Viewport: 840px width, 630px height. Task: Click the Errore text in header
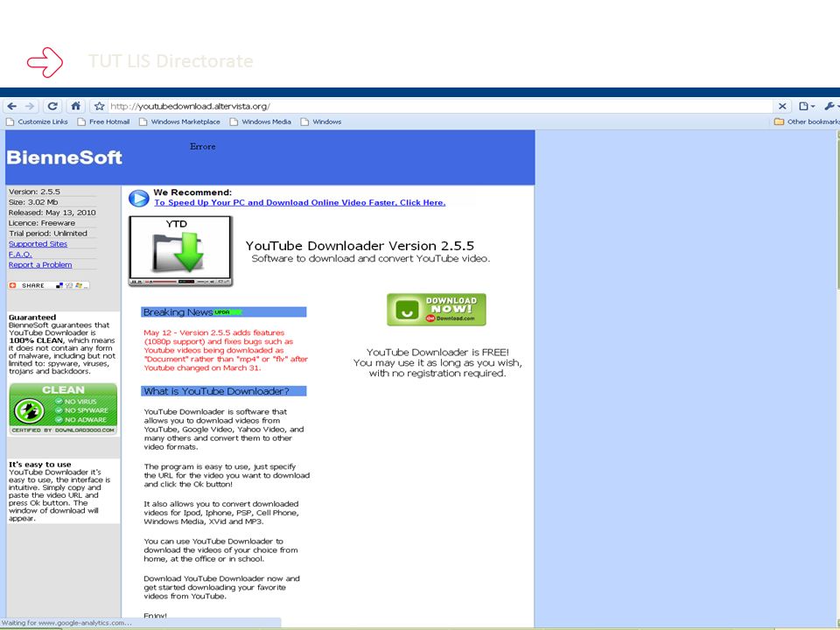pos(202,146)
